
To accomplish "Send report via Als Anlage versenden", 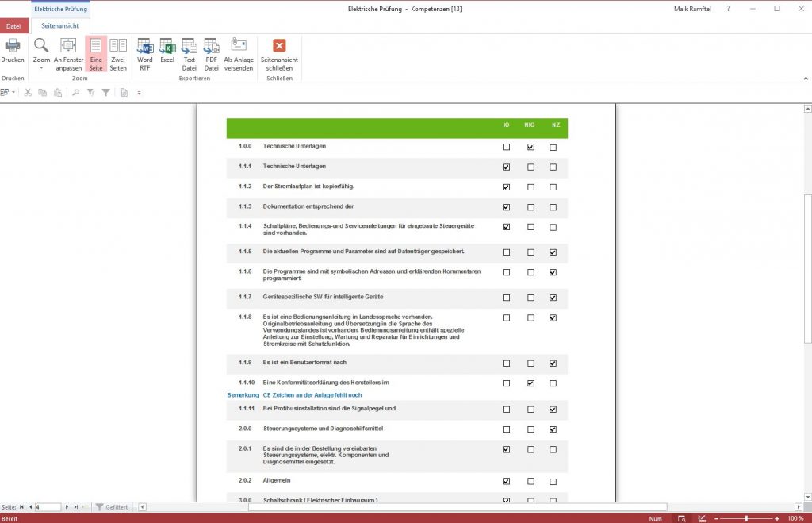I will [239, 54].
